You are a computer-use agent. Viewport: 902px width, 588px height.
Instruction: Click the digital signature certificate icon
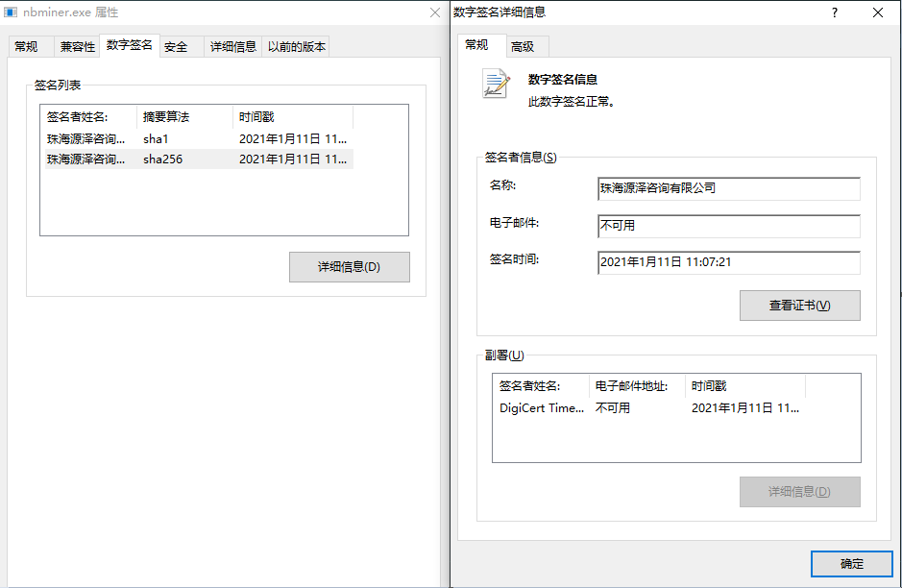496,85
